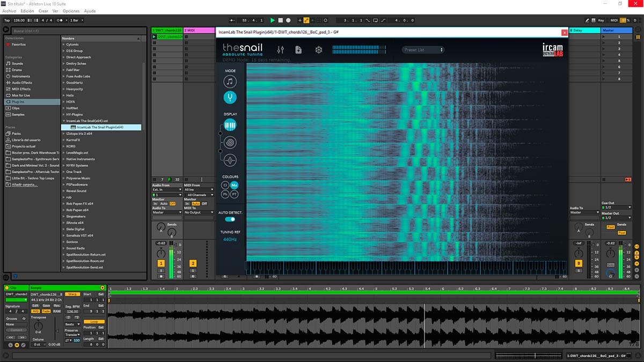
Task: Stop playback with the transport Stop button
Action: [281, 20]
